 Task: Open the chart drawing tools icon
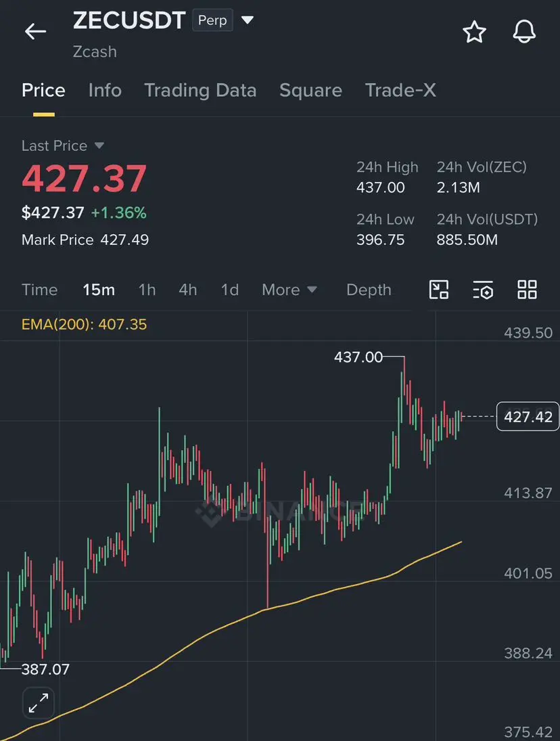pos(439,290)
